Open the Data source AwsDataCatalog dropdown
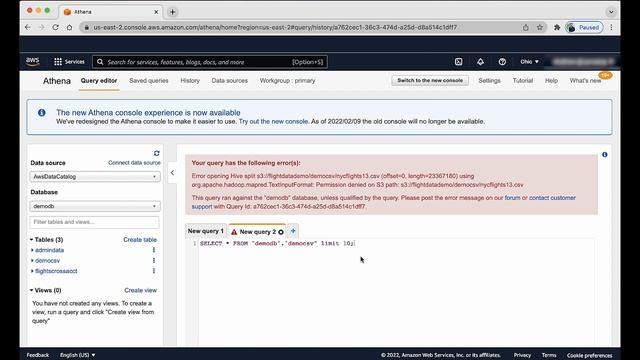Image resolution: width=640 pixels, height=360 pixels. tap(95, 177)
